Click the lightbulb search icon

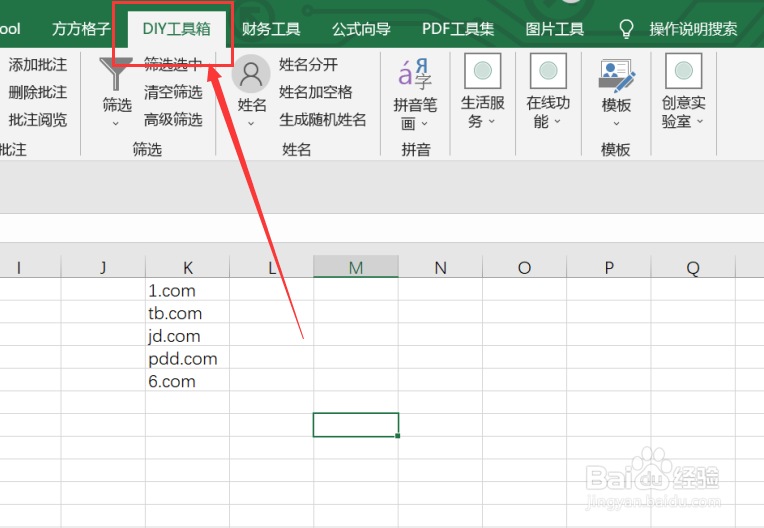coord(626,29)
